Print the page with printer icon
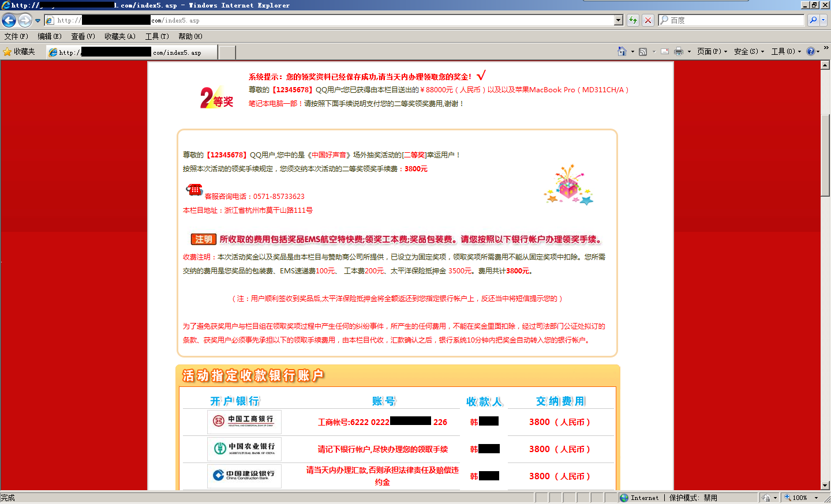The image size is (831, 504). coord(679,51)
